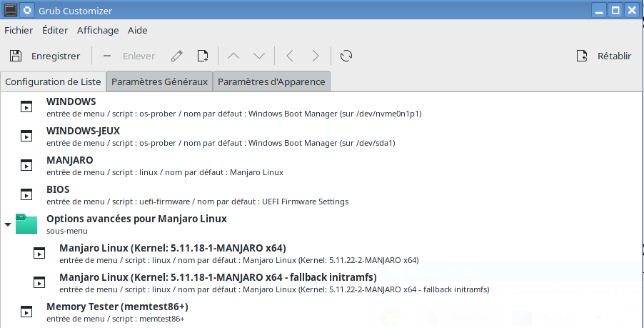
Task: Click the BIOS entry script icon
Action: [26, 194]
